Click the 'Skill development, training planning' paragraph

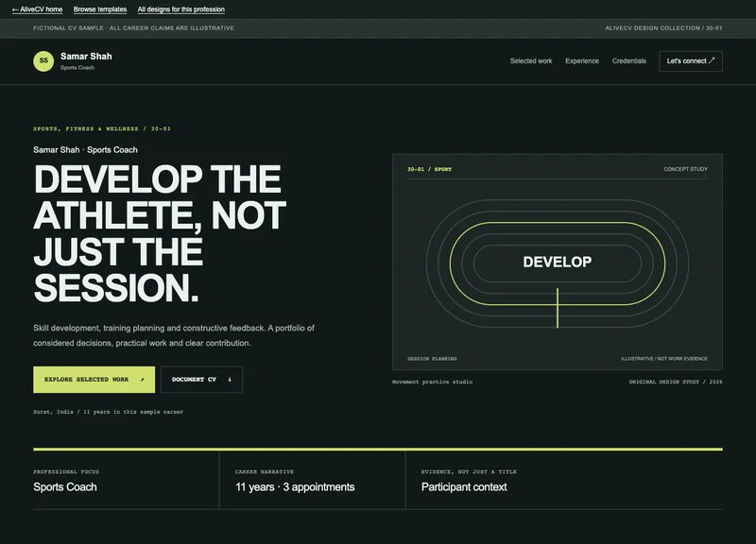(x=174, y=335)
